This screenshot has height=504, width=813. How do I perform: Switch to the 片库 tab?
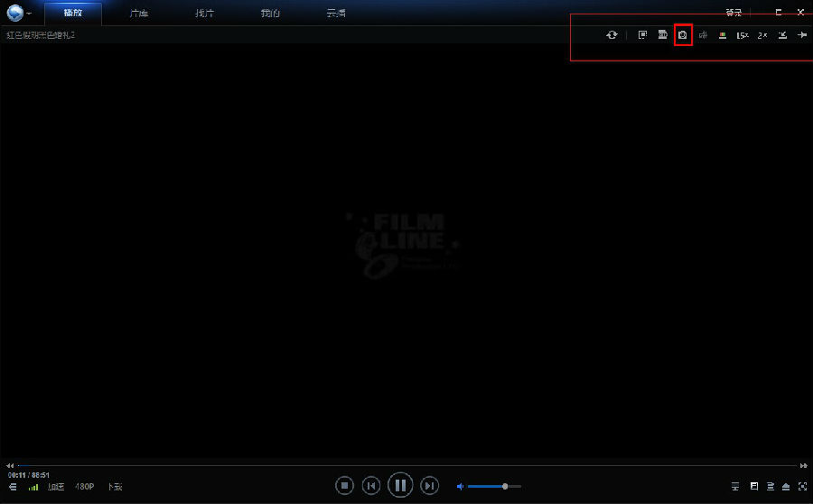[x=139, y=13]
